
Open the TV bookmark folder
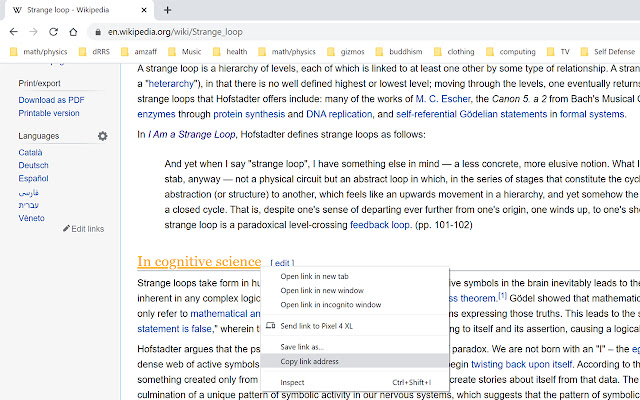[558, 52]
